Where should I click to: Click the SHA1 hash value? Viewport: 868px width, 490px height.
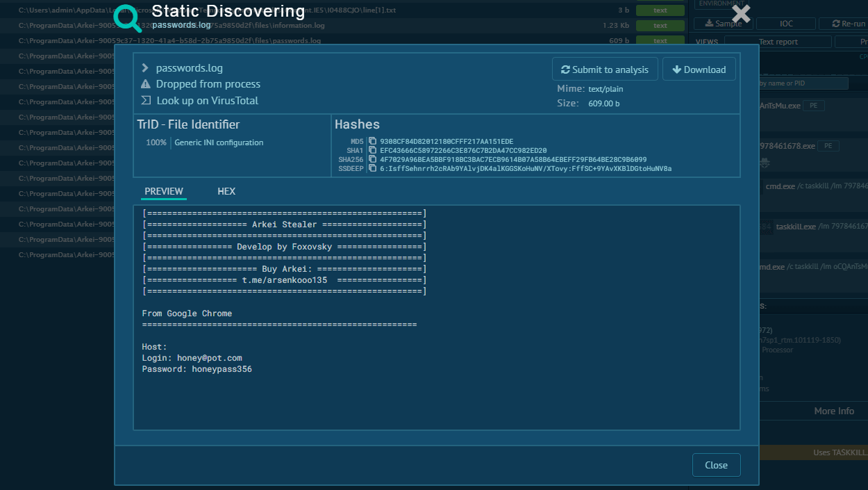pyautogui.click(x=463, y=150)
